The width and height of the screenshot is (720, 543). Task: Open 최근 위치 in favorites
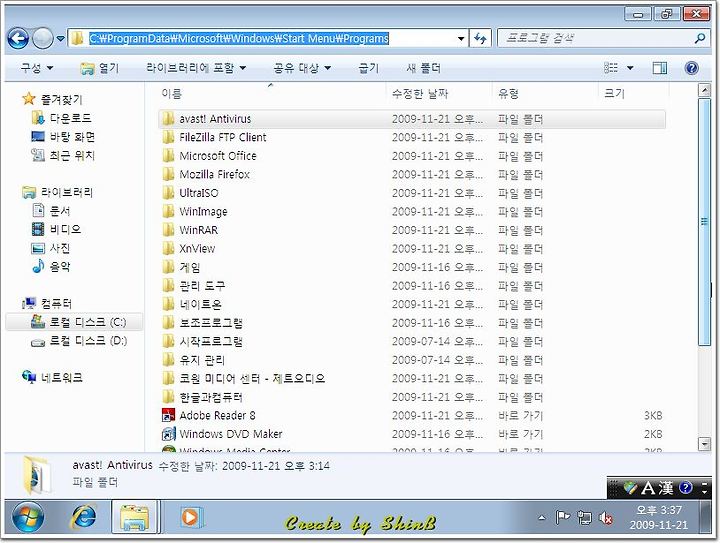63,156
